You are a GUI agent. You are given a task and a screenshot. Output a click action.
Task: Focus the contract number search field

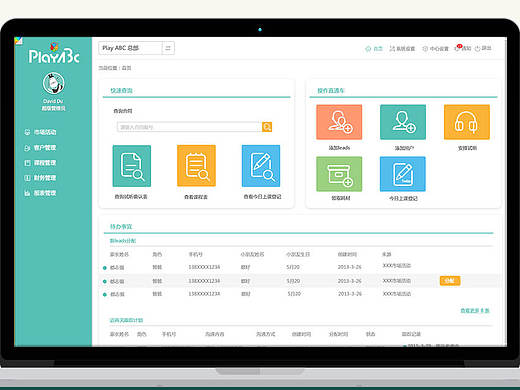189,127
